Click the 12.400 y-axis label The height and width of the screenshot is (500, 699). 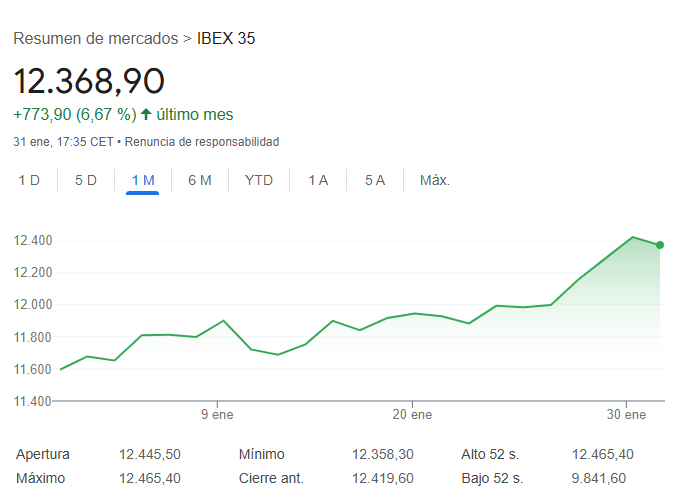[x=33, y=240]
